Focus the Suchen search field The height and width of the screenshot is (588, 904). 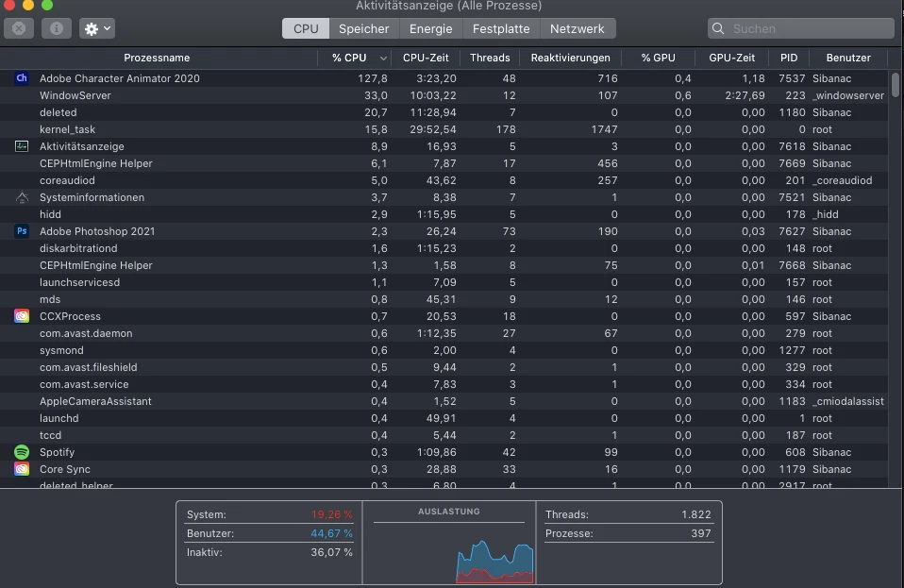801,28
